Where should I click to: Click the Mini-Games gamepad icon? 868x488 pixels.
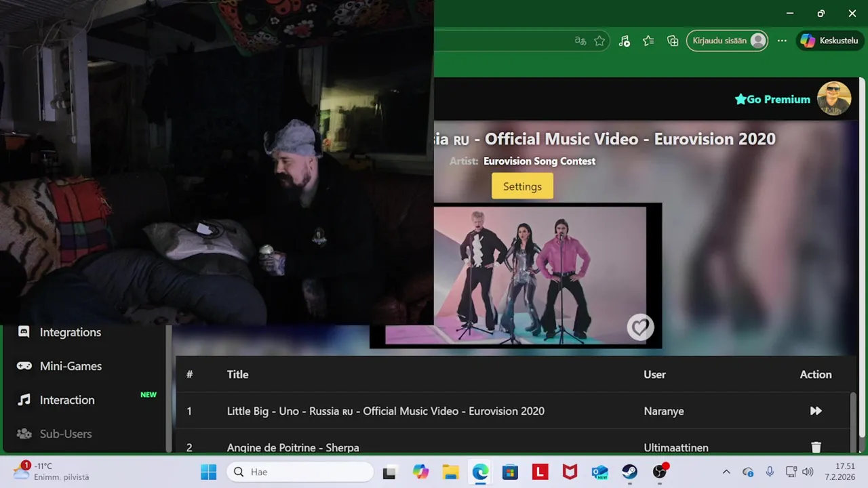24,366
